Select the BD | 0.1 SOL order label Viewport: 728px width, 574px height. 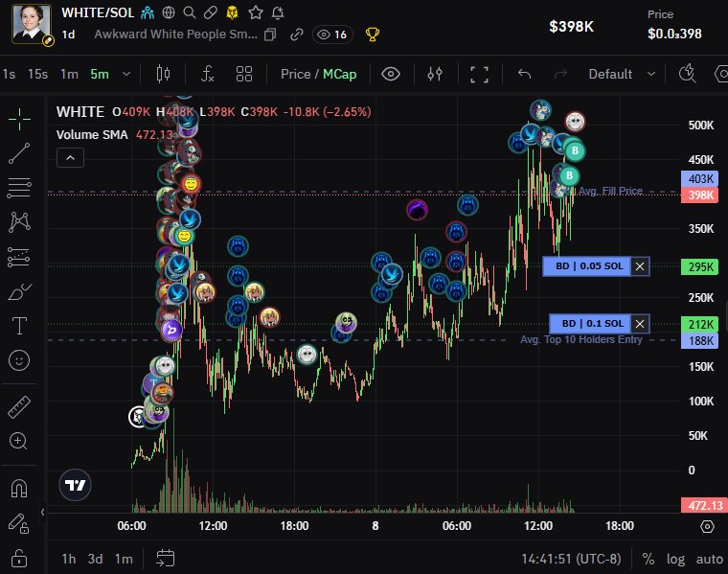click(x=590, y=324)
